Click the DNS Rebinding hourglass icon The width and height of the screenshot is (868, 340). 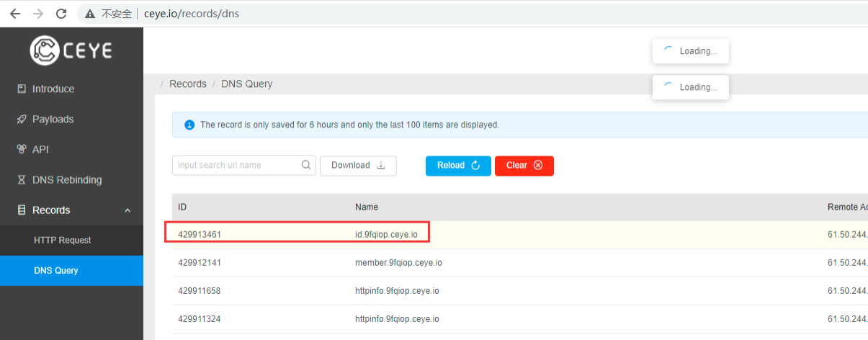coord(22,180)
